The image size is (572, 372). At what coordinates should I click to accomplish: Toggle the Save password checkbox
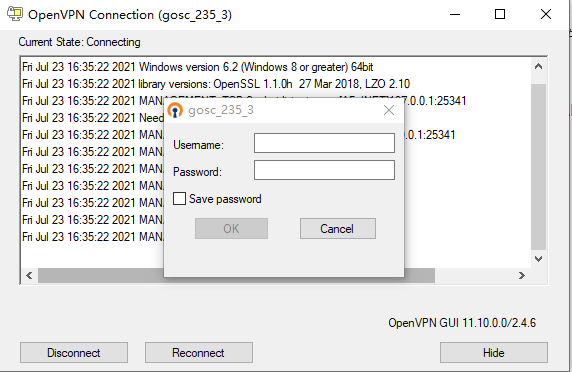[179, 199]
